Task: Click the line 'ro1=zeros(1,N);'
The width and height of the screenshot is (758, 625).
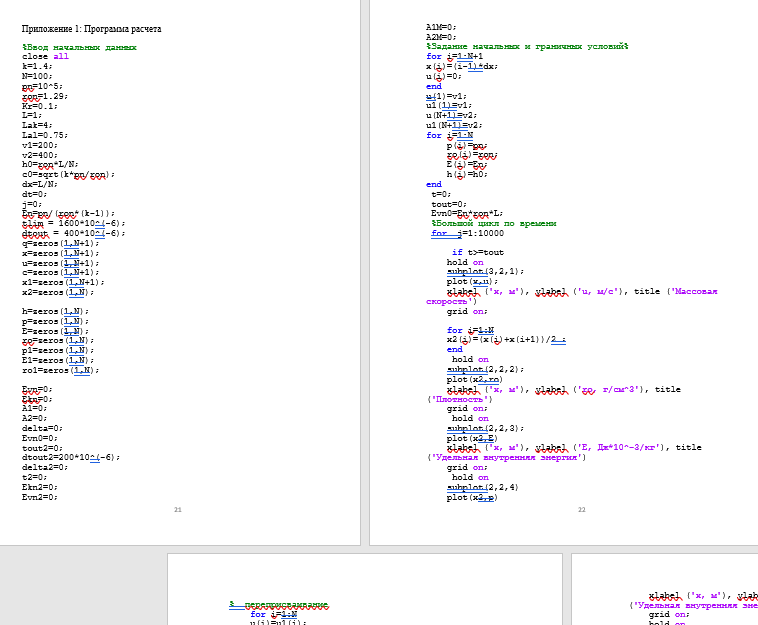Action: pos(60,370)
